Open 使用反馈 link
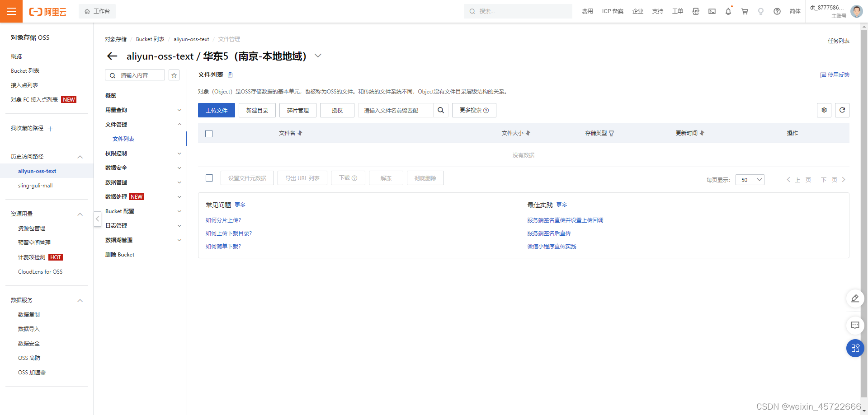868x415 pixels. 835,75
